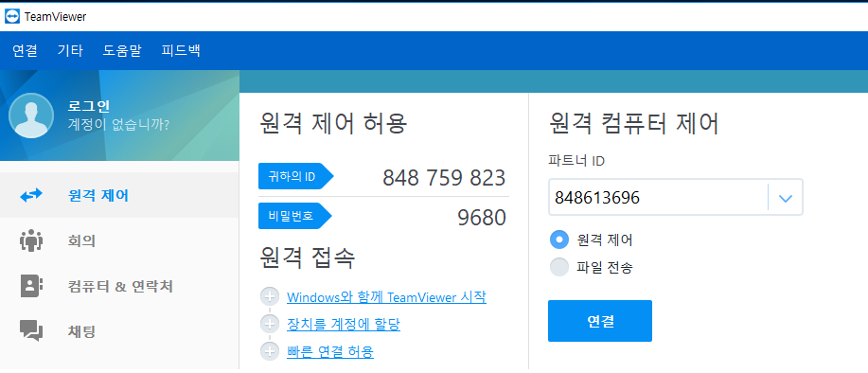The height and width of the screenshot is (373, 868).
Task: Click the 원격 접속 heading
Action: tap(307, 258)
